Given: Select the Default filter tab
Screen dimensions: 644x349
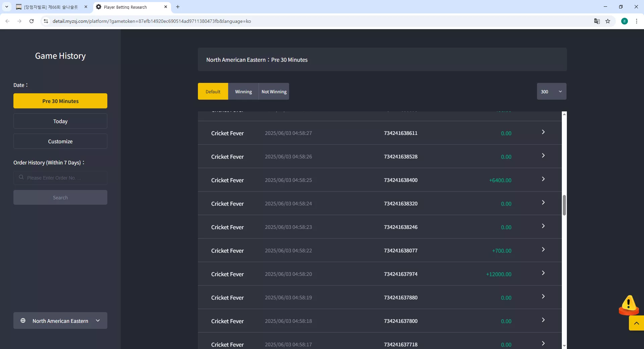Looking at the screenshot, I should coord(213,91).
